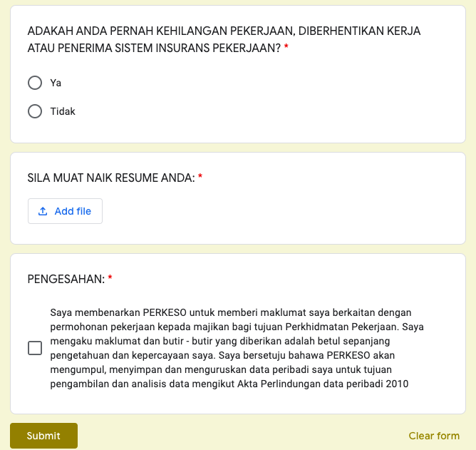Image resolution: width=476 pixels, height=450 pixels.
Task: Click the 'PENGESAHAN' section title
Action: [x=66, y=279]
